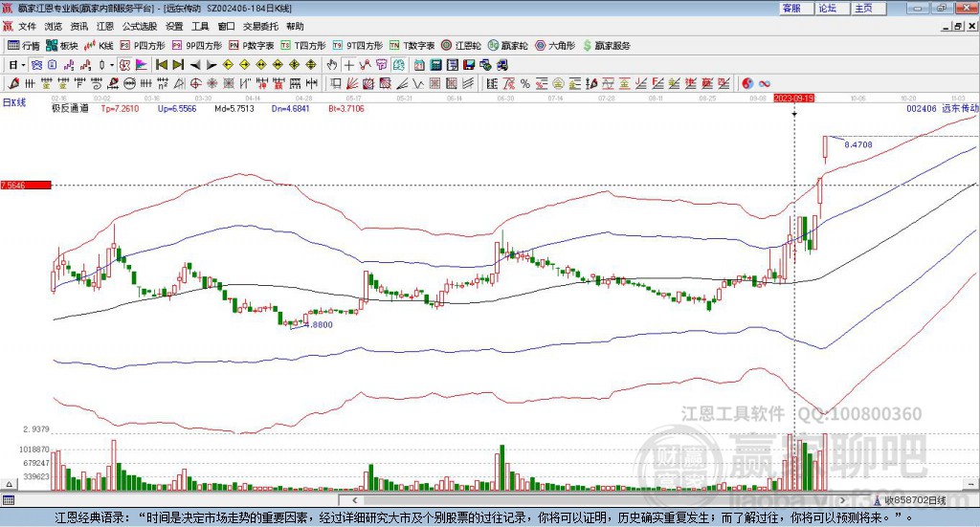The image size is (980, 527).
Task: Open the 板块 sector view
Action: (x=61, y=46)
